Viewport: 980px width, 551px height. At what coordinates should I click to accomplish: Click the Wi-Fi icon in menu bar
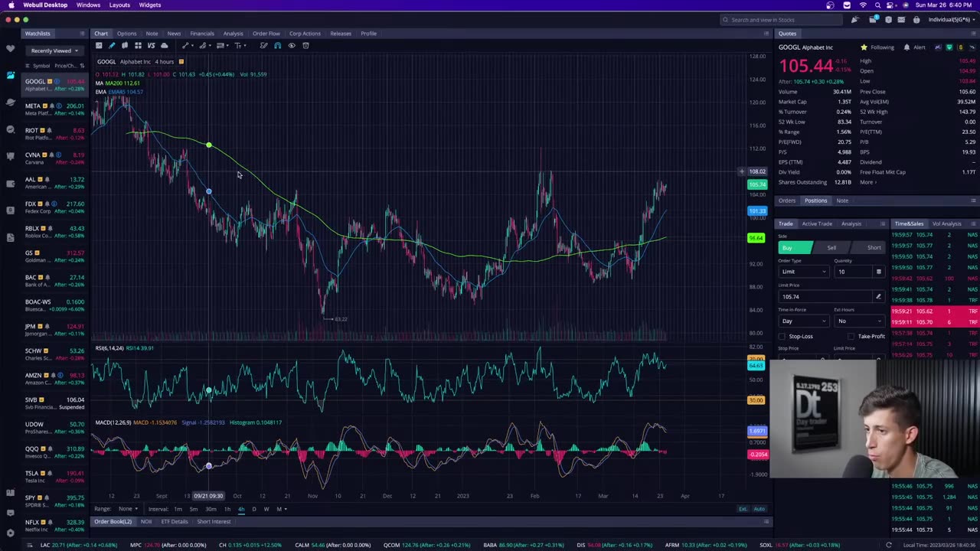click(863, 5)
